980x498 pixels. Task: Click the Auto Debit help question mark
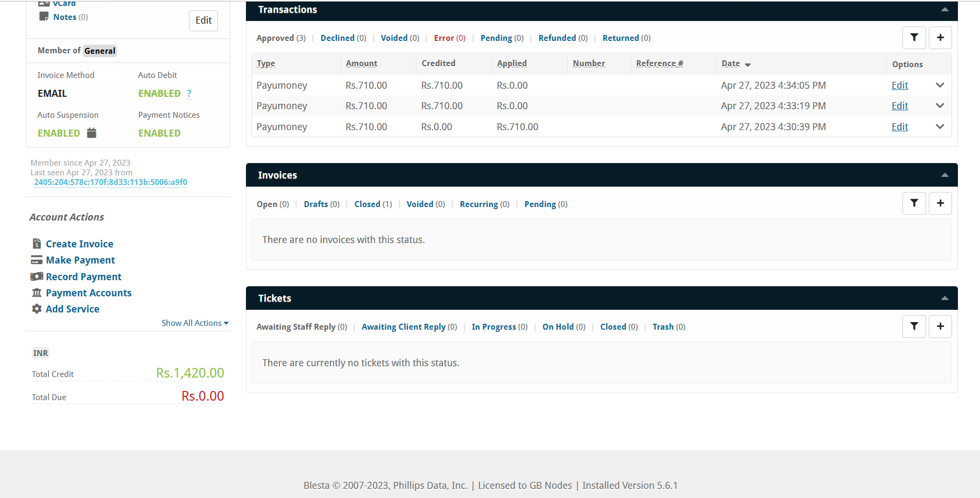tap(189, 94)
